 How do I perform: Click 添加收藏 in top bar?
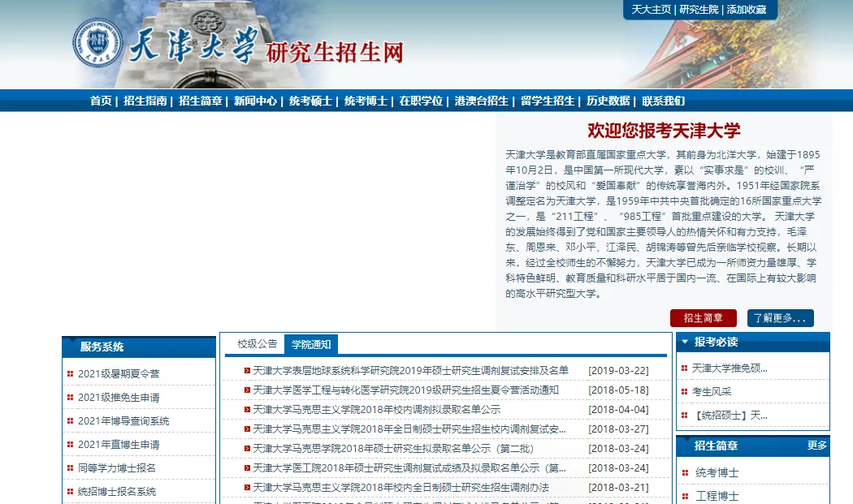point(747,10)
